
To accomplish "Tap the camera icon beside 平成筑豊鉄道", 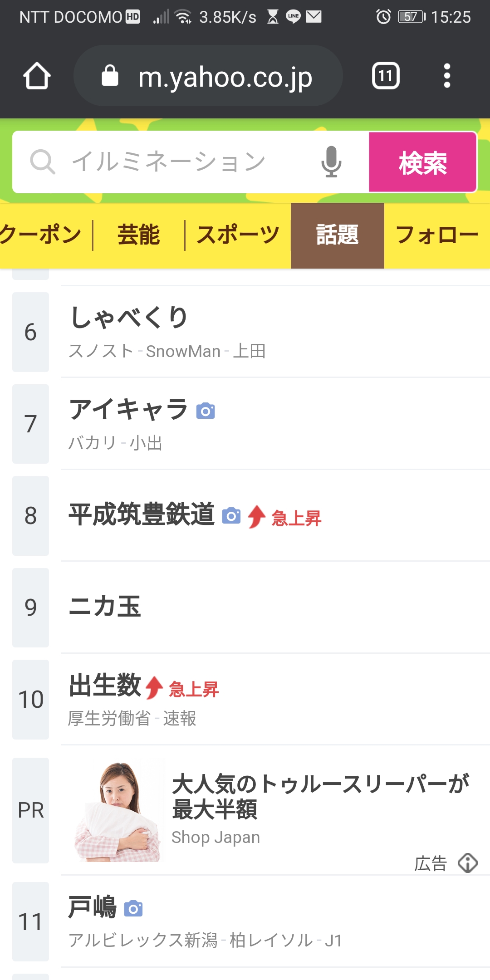I will point(231,516).
